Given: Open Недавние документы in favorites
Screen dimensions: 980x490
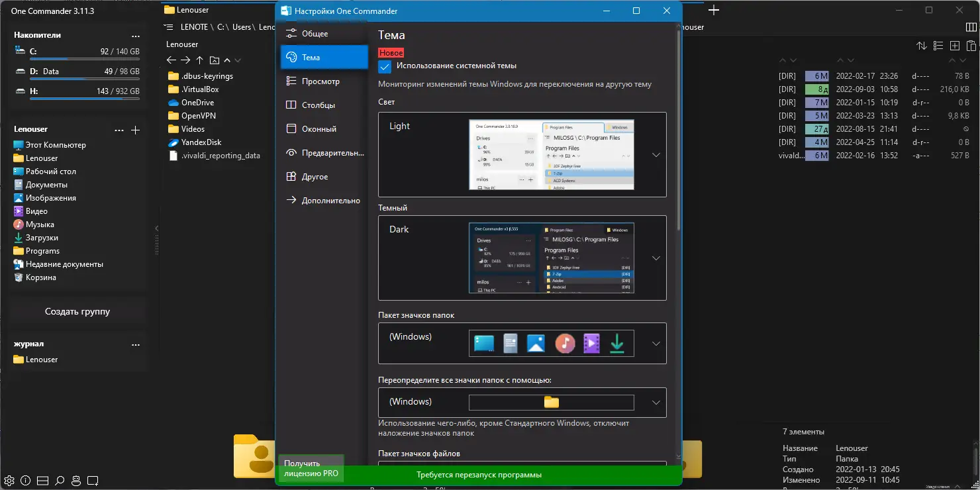Looking at the screenshot, I should pos(58,264).
